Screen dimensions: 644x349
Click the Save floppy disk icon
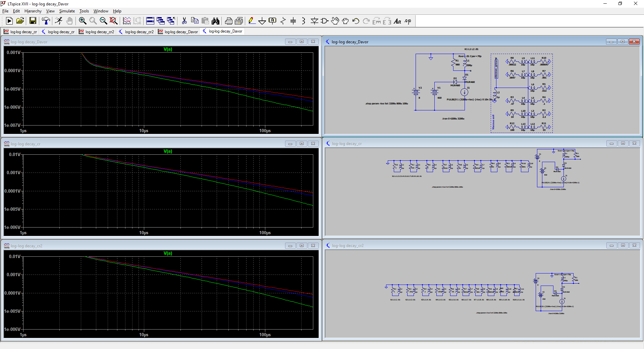click(33, 21)
